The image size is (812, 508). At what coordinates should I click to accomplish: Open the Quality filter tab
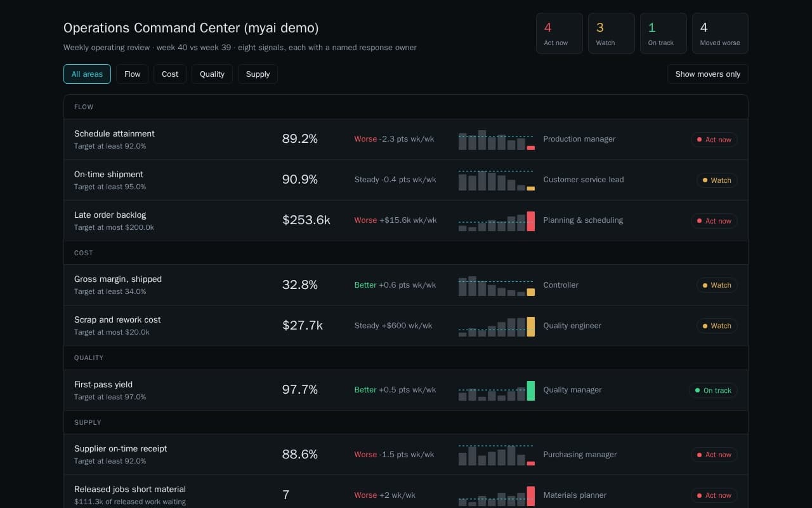pos(212,74)
